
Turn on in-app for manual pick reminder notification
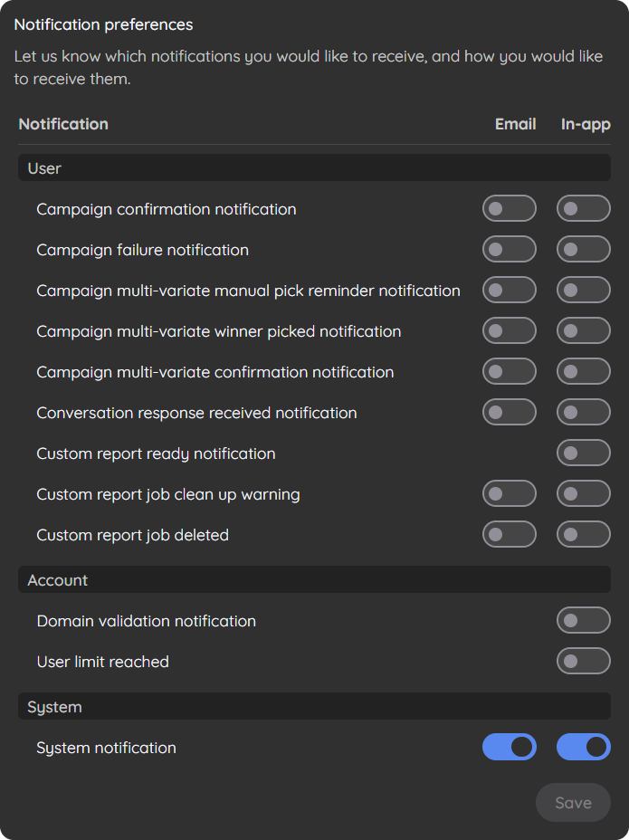(x=584, y=290)
